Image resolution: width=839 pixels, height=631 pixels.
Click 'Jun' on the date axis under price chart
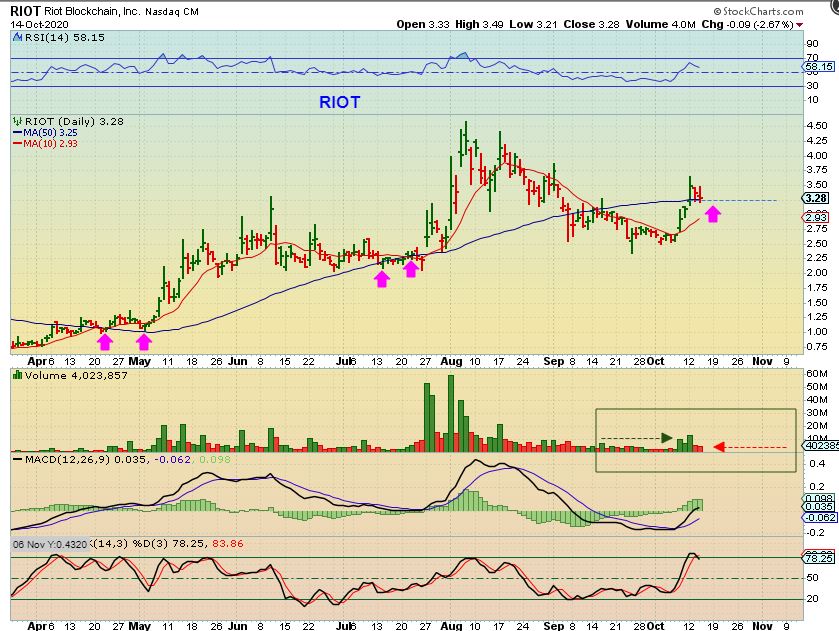click(x=238, y=361)
